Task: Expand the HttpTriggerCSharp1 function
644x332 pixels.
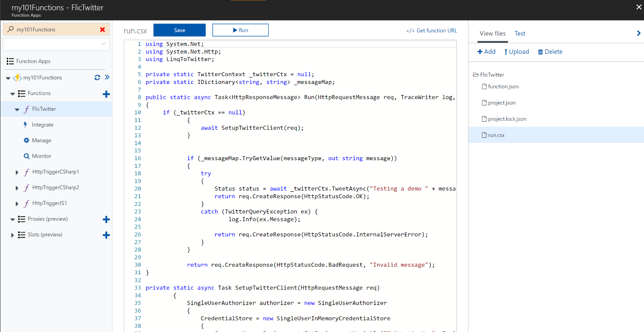Action: pyautogui.click(x=17, y=172)
